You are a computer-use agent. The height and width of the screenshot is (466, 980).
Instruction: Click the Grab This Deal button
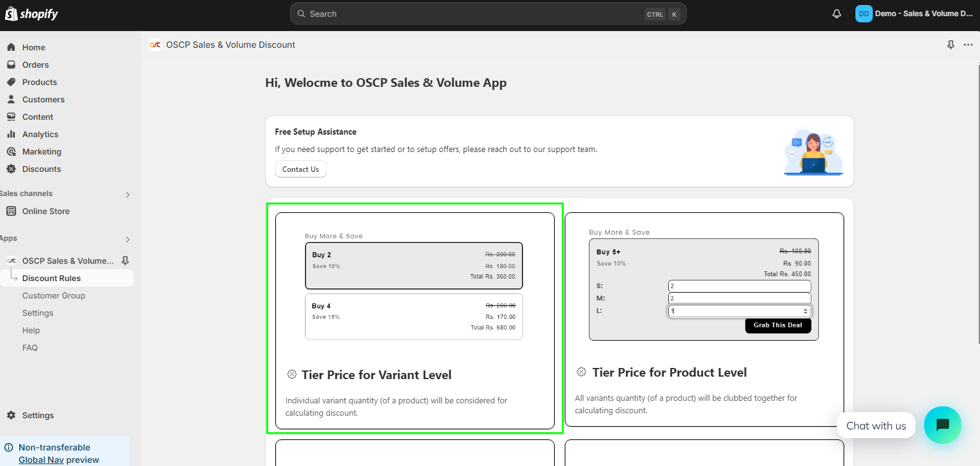[x=777, y=325]
